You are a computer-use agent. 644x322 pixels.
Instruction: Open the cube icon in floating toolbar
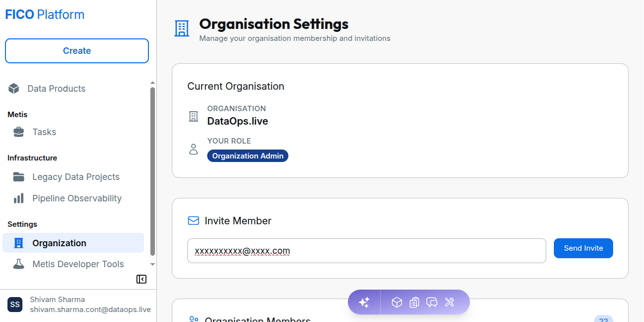point(396,302)
